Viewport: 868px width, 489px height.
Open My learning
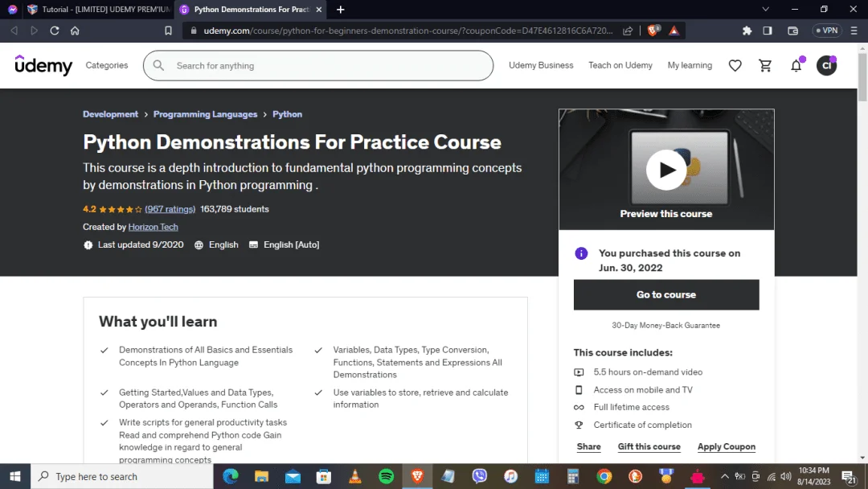690,65
